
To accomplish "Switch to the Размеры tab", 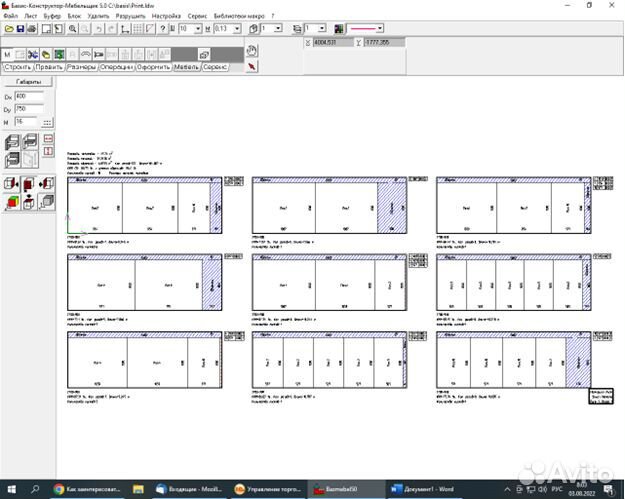I will [81, 67].
